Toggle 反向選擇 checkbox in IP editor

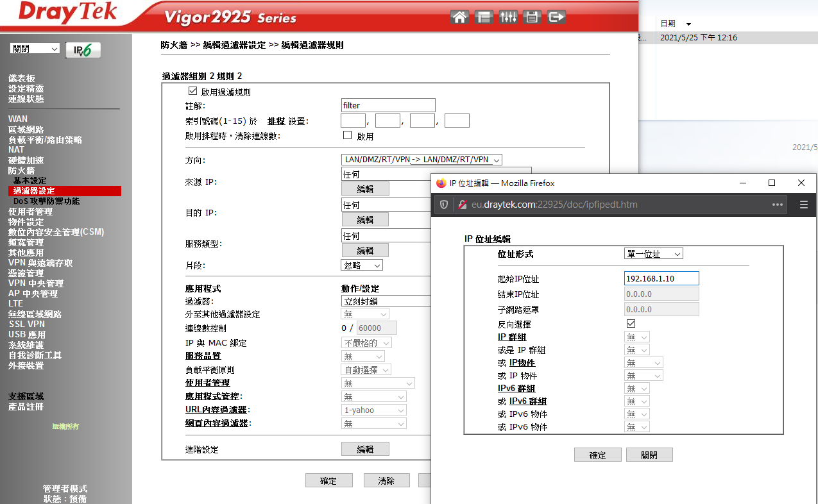coord(631,324)
